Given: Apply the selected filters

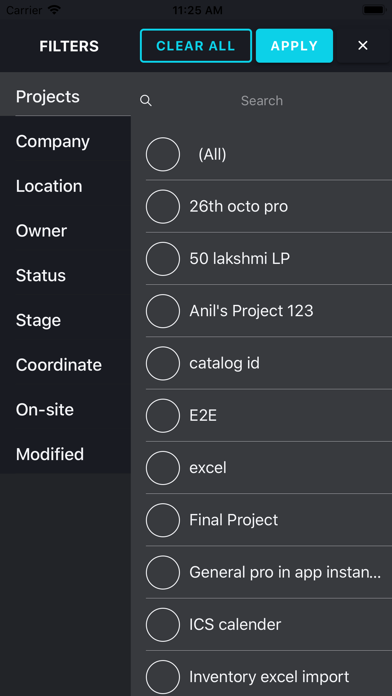Looking at the screenshot, I should 294,46.
